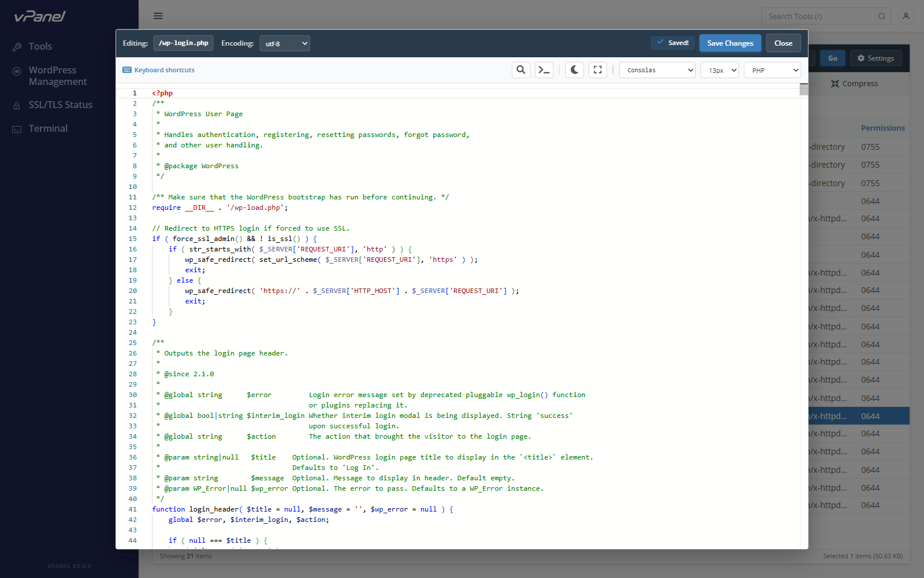Click line number 41 in gutter

(133, 509)
